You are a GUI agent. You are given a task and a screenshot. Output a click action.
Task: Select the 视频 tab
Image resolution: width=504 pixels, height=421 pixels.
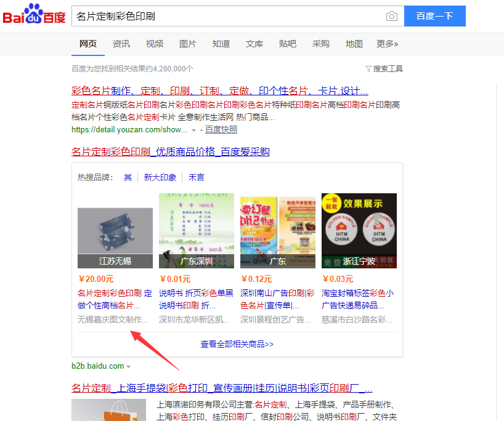[x=155, y=44]
